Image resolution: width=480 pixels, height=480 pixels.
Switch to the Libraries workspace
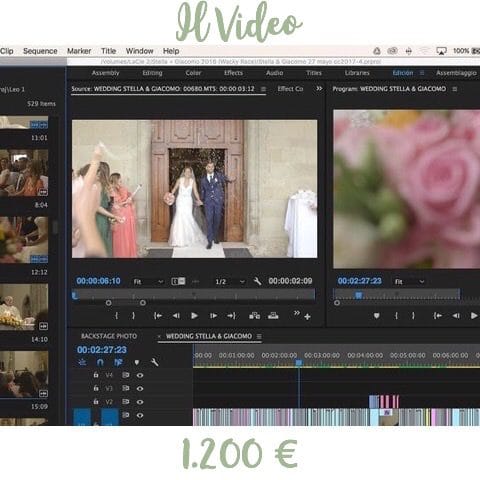pyautogui.click(x=357, y=73)
